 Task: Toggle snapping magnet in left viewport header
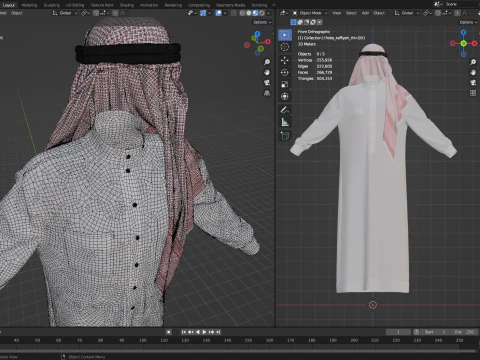point(96,13)
